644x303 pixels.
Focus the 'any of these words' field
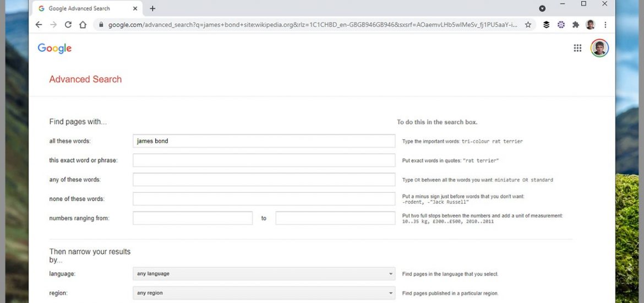coord(264,180)
